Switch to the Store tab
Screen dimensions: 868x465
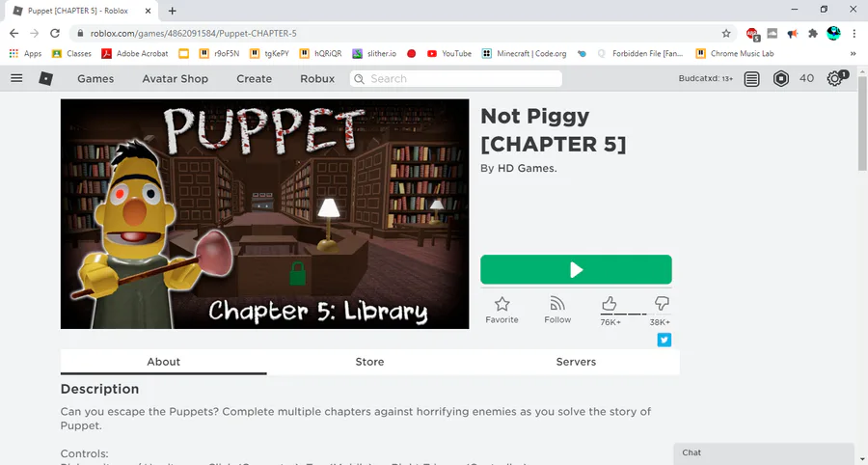click(369, 362)
